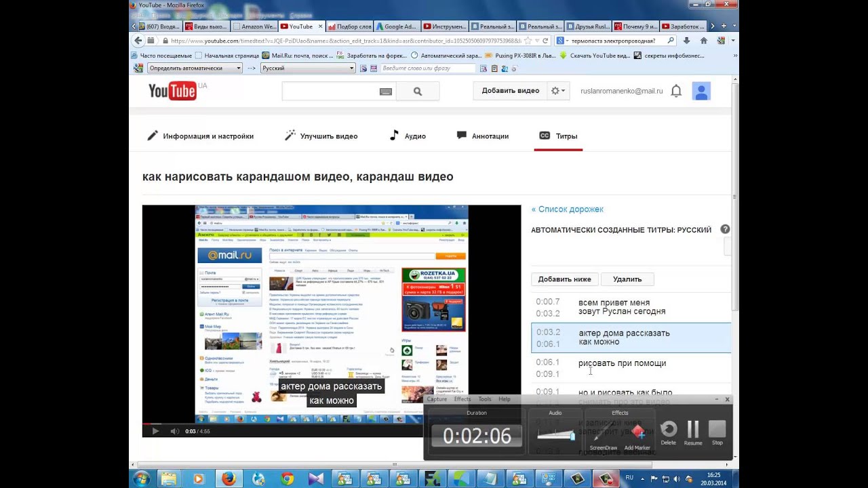Open search engine selector in Firefox search box
This screenshot has width=868, height=488.
point(561,41)
